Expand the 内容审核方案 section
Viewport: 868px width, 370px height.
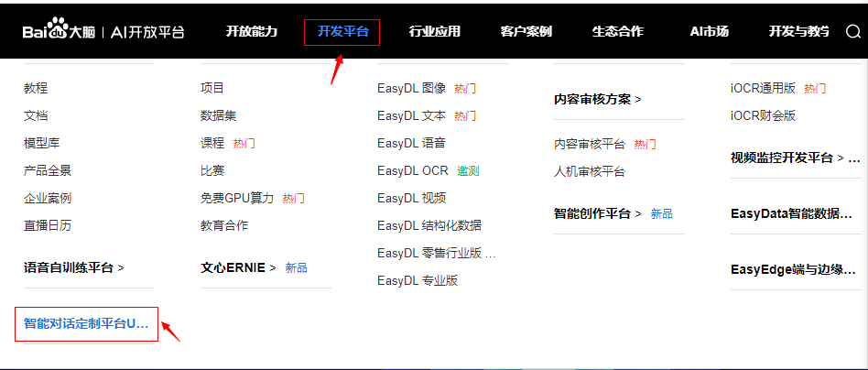(597, 100)
